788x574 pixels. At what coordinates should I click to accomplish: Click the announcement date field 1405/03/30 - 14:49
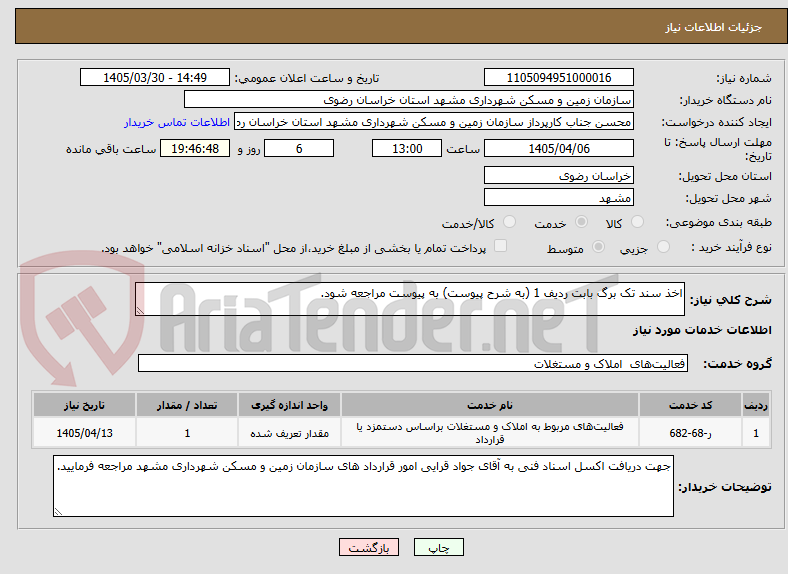[x=155, y=77]
